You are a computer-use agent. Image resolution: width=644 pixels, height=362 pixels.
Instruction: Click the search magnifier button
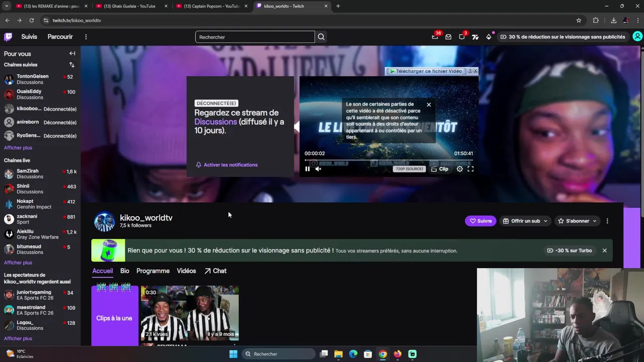click(x=321, y=37)
